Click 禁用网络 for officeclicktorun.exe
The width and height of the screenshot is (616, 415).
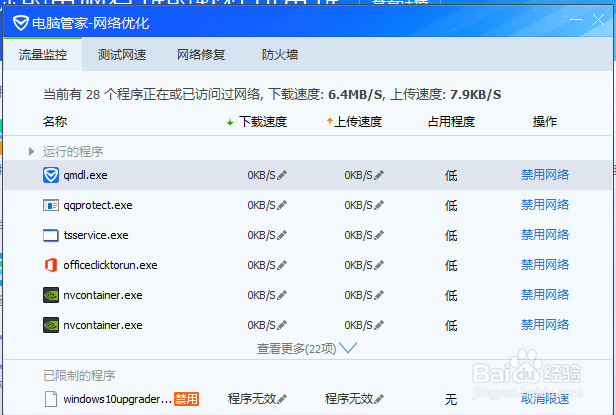click(x=545, y=264)
